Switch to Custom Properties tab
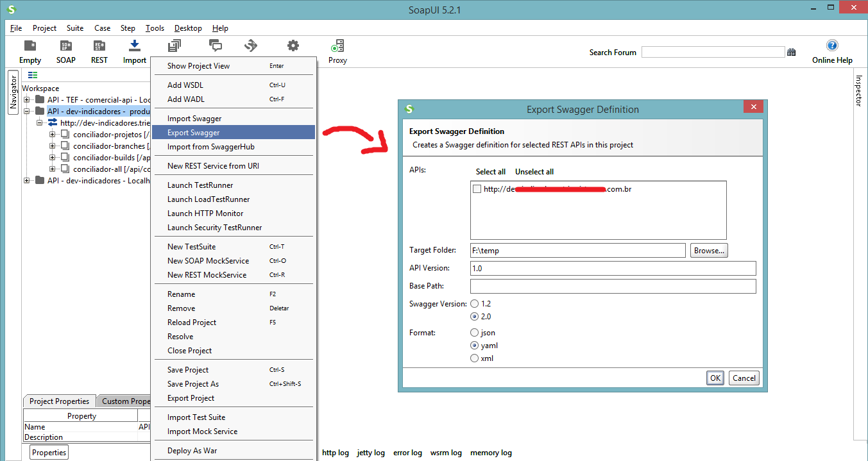 [124, 401]
